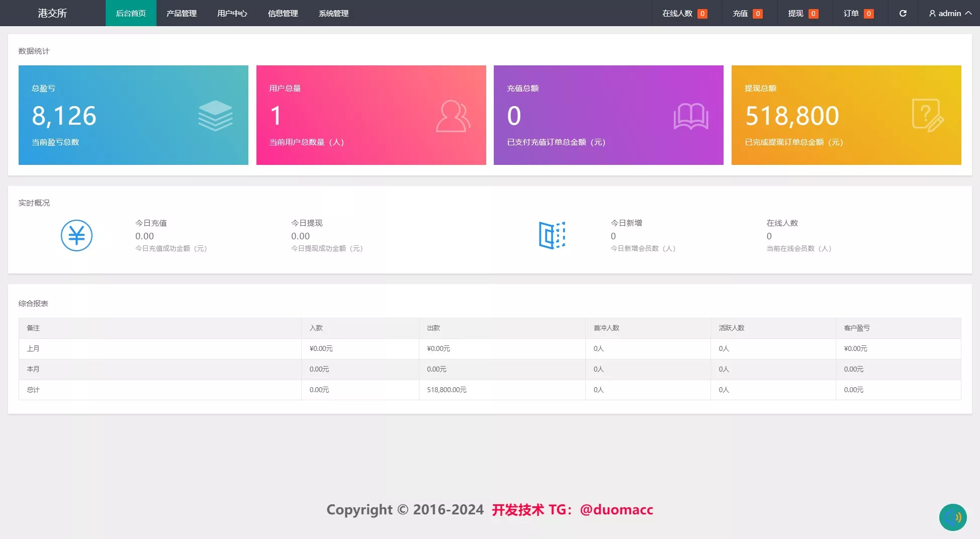
Task: Open the floating green sound widget
Action: point(952,517)
